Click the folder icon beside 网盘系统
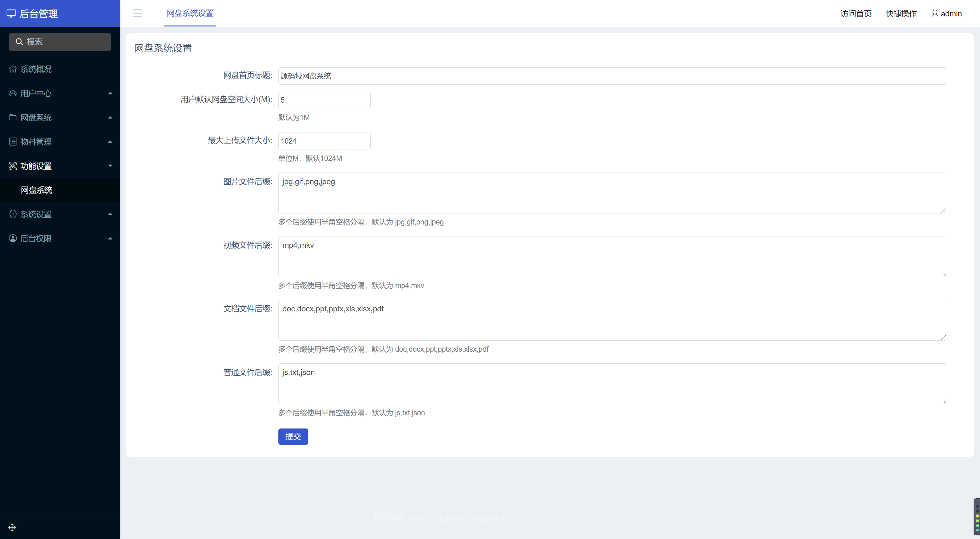 (x=13, y=117)
